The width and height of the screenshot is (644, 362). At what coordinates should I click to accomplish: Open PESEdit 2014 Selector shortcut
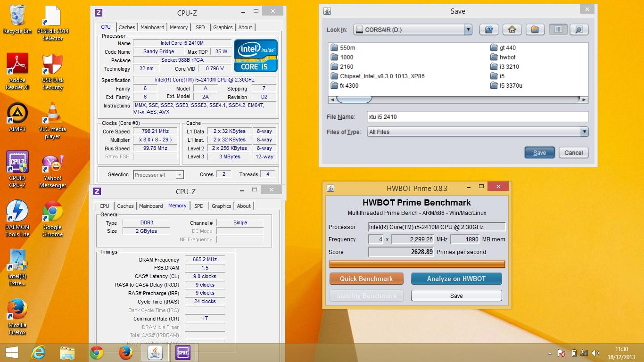point(53,24)
